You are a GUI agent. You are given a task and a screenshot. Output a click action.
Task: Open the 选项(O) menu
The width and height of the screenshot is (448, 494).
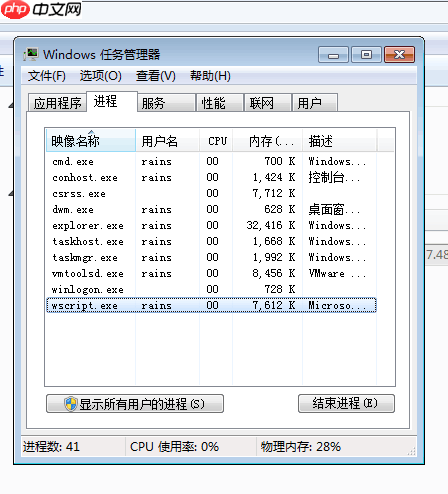(x=101, y=76)
